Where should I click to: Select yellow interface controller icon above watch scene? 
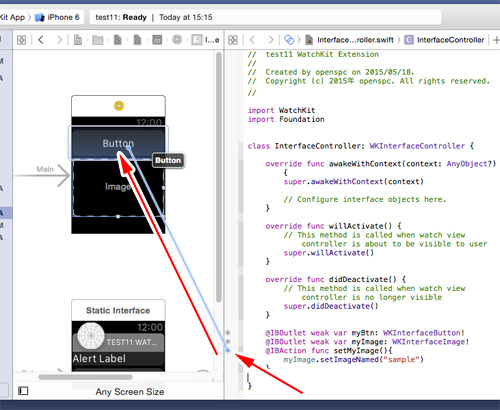click(119, 106)
